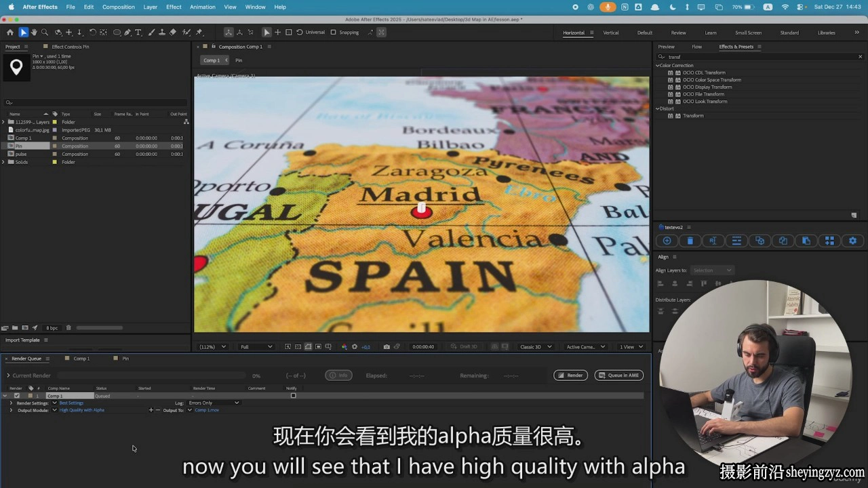
Task: Toggle composition lock icon near Composition Comp 1
Action: pos(213,47)
